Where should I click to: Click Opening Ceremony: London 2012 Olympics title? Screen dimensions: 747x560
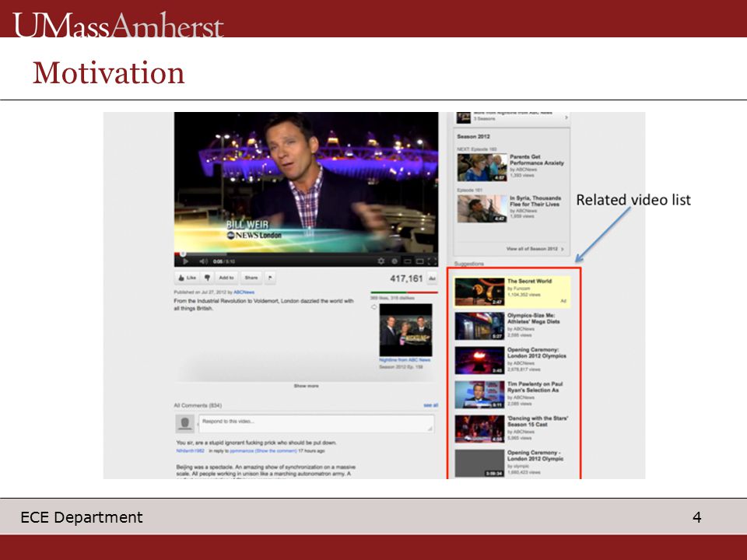[x=536, y=353]
